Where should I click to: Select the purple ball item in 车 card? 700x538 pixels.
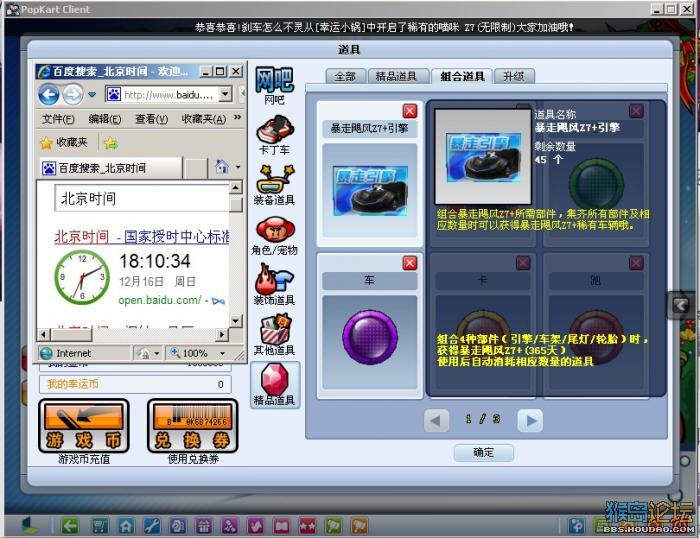coord(370,338)
